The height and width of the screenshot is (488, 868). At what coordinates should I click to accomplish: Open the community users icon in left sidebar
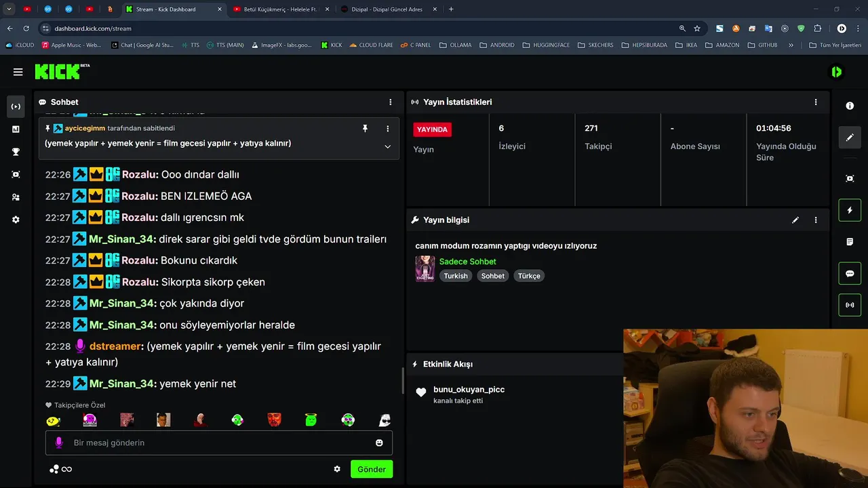16,197
